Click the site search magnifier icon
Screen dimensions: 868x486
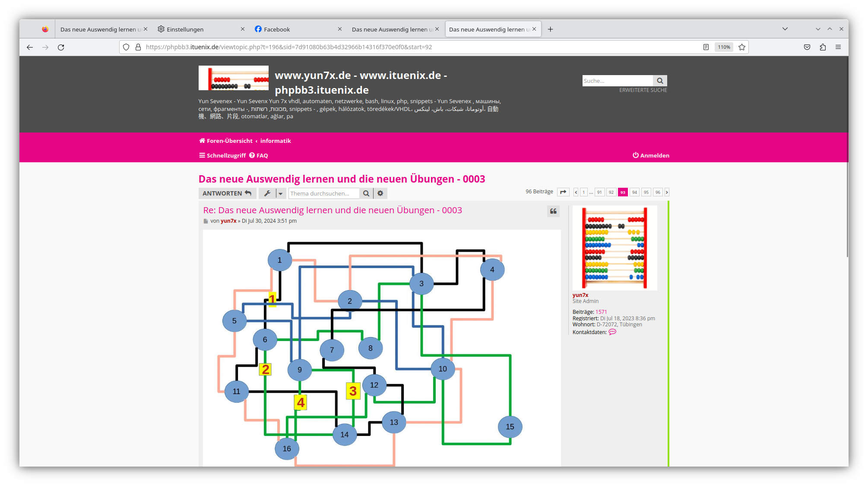[660, 81]
